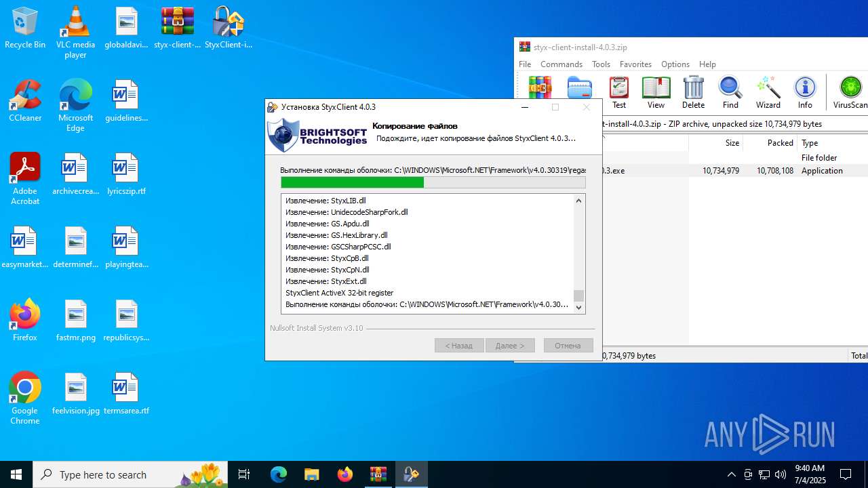
Task: Select republicsys image file on desktop
Action: pyautogui.click(x=126, y=321)
